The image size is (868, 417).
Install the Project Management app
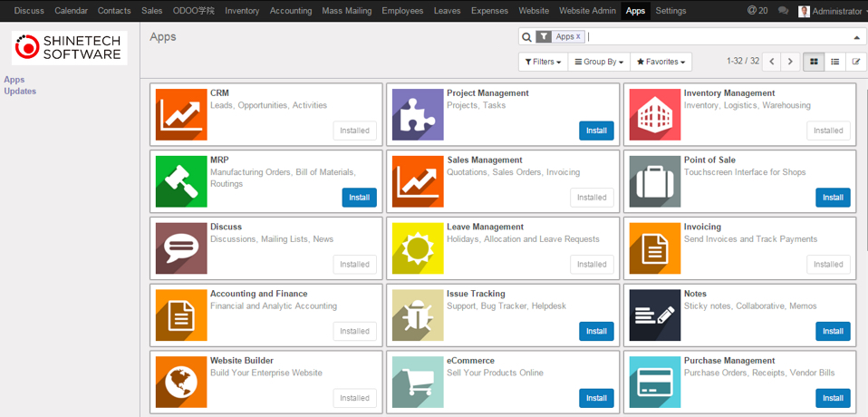[x=596, y=131]
